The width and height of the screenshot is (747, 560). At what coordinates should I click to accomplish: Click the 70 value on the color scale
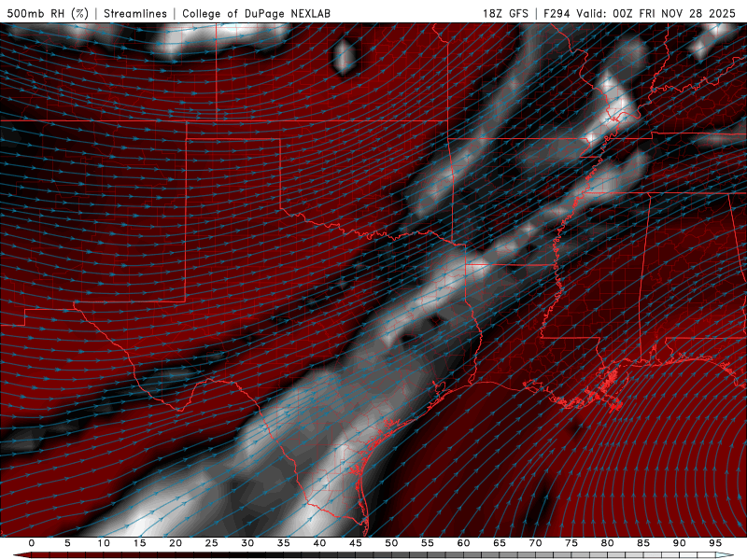535,543
